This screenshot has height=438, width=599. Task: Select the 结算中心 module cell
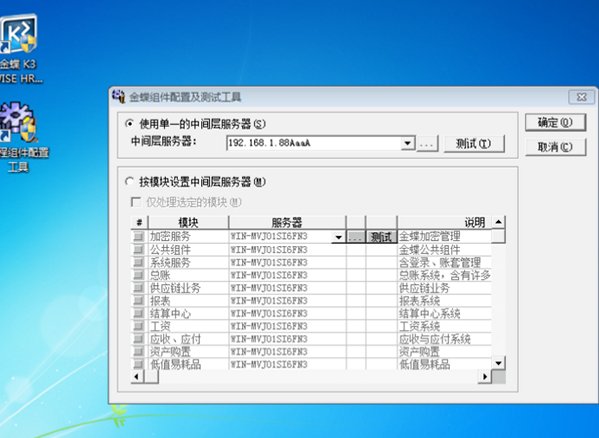(x=188, y=314)
